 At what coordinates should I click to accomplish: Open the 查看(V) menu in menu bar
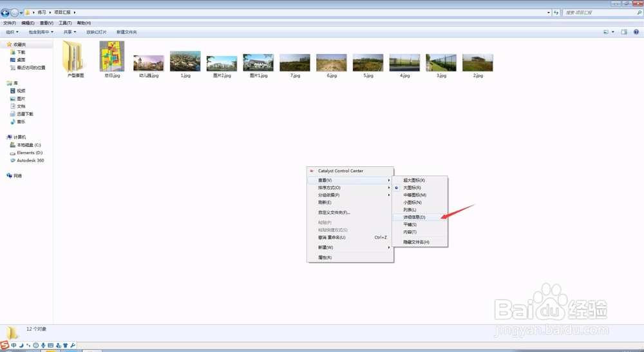pyautogui.click(x=46, y=23)
